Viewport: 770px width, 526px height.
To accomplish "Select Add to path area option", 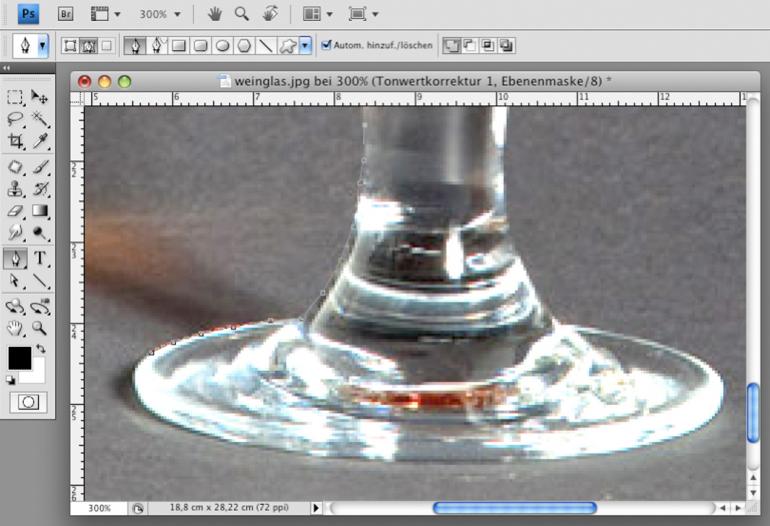I will (x=451, y=46).
